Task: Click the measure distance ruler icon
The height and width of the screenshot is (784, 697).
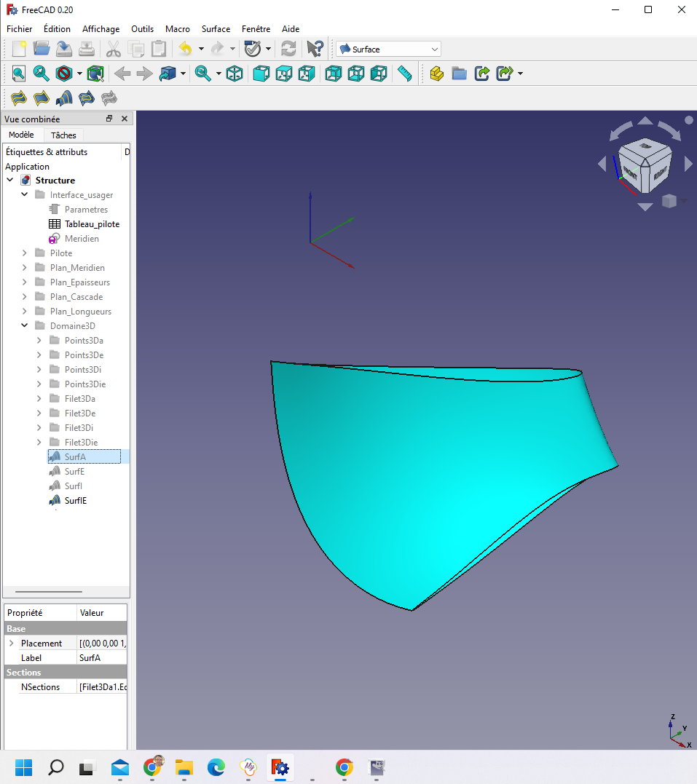Action: pos(405,74)
